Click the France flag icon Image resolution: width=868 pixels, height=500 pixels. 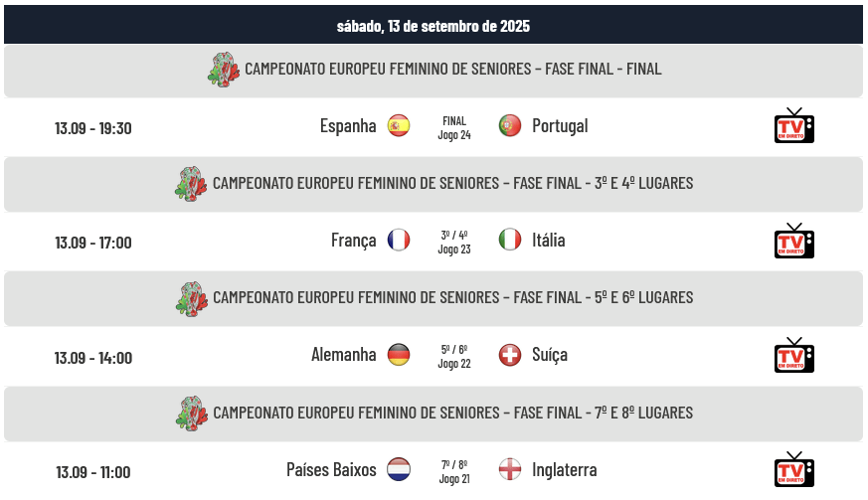pos(399,241)
